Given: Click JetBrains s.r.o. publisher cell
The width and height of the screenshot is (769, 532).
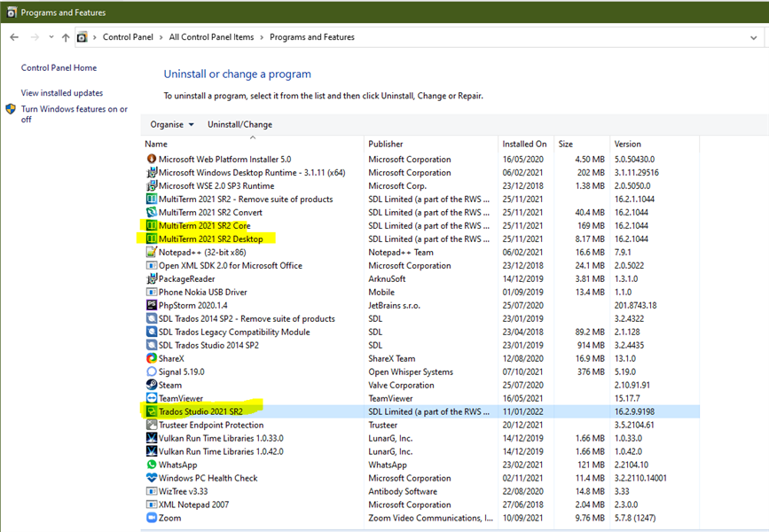Looking at the screenshot, I should point(395,305).
